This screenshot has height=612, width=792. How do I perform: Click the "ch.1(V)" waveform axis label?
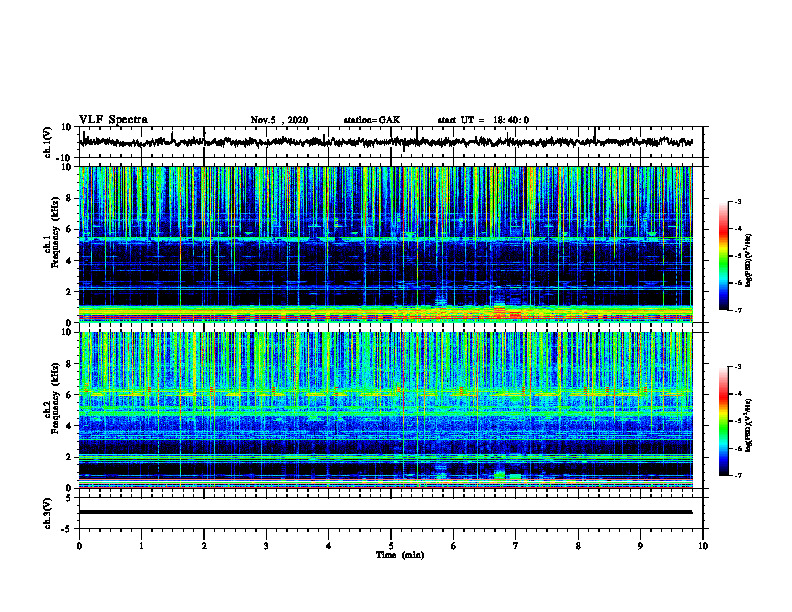(x=48, y=142)
